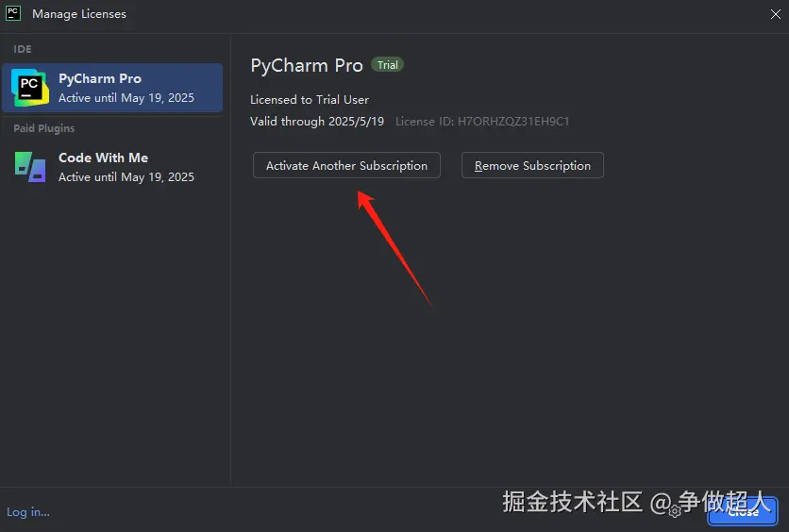The image size is (789, 532).
Task: Select PyCharm Pro in IDE list
Action: point(112,88)
